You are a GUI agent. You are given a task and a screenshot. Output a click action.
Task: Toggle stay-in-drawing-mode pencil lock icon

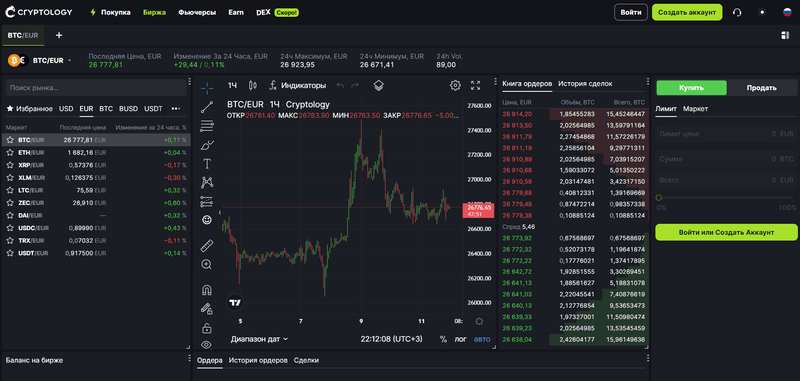tap(207, 309)
